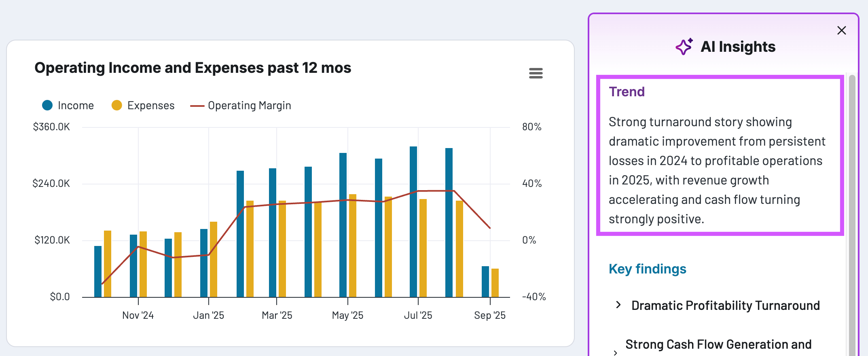Viewport: 868px width, 356px height.
Task: Click the tallest Income bar for Jul '25
Action: point(413,222)
